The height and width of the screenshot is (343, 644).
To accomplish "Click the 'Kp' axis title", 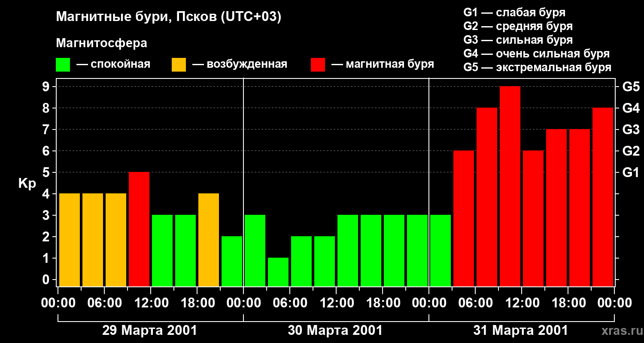I will tap(27, 184).
